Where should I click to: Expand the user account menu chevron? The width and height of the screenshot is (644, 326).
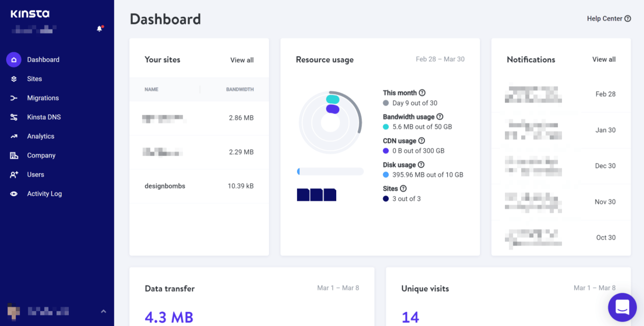click(104, 311)
